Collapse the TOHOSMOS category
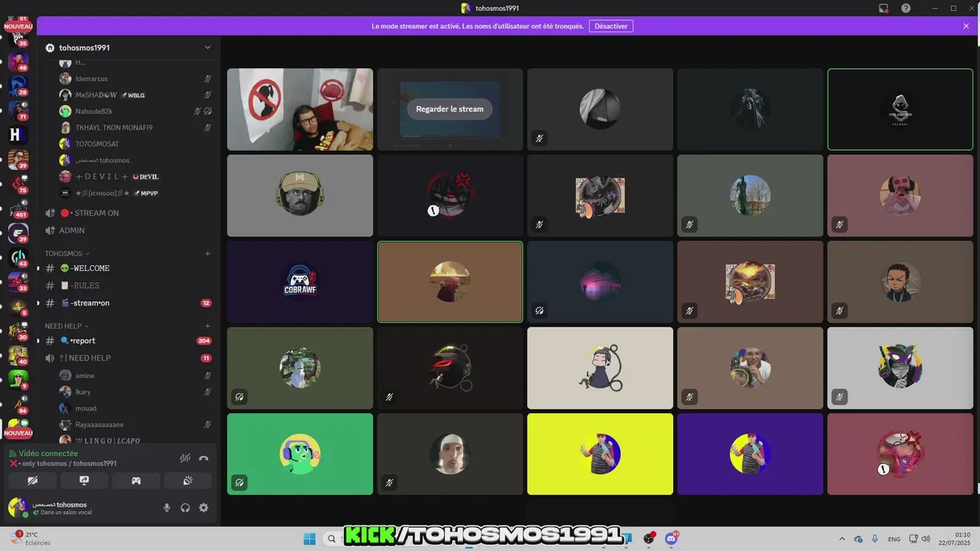The height and width of the screenshot is (551, 980). (67, 253)
